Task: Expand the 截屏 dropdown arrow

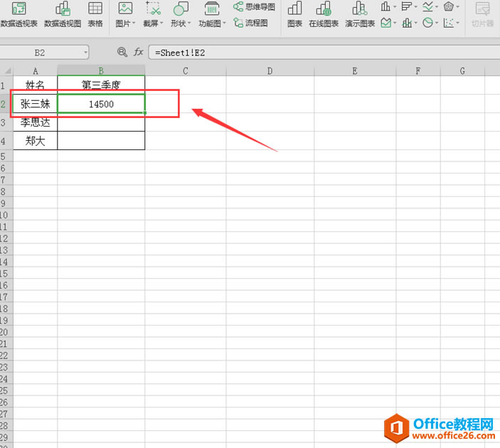Action: pyautogui.click(x=161, y=23)
